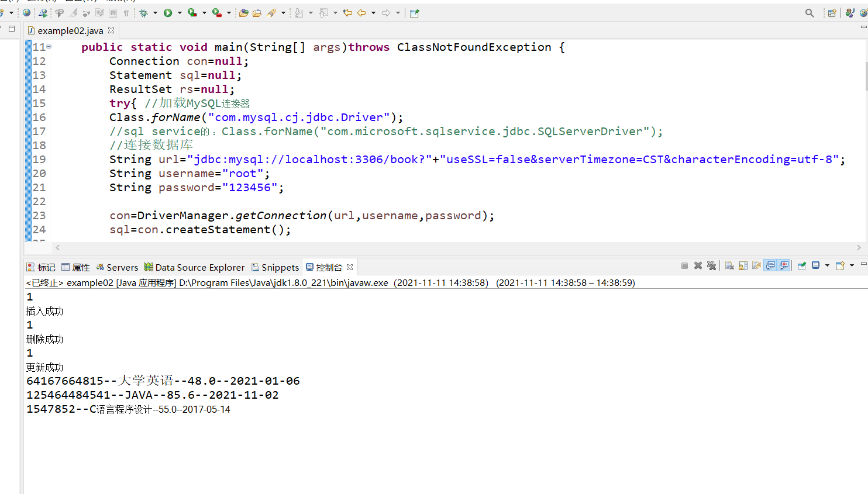Open the Servers tab

click(117, 267)
